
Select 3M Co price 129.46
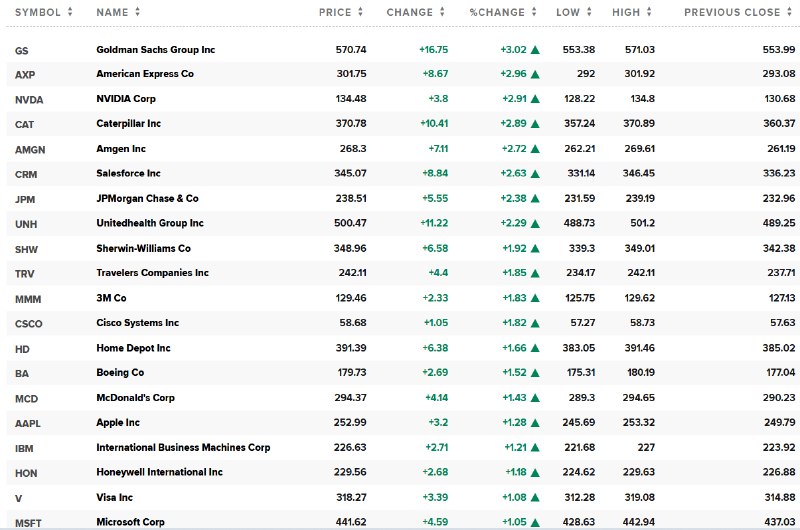pyautogui.click(x=351, y=298)
